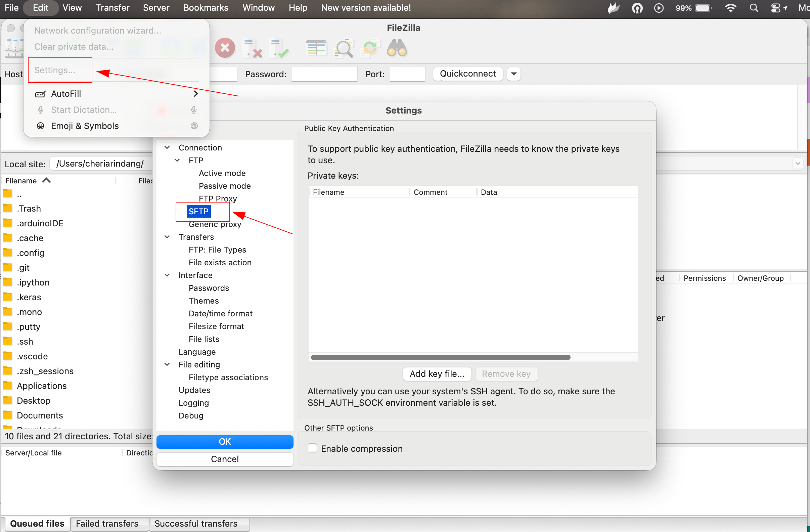Image resolution: width=810 pixels, height=532 pixels.
Task: Collapse the Connection tree node
Action: pyautogui.click(x=167, y=147)
